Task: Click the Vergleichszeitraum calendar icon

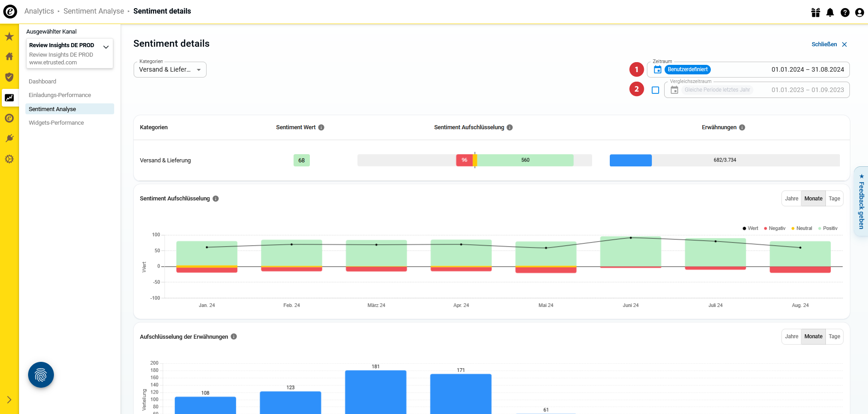Action: coord(674,90)
